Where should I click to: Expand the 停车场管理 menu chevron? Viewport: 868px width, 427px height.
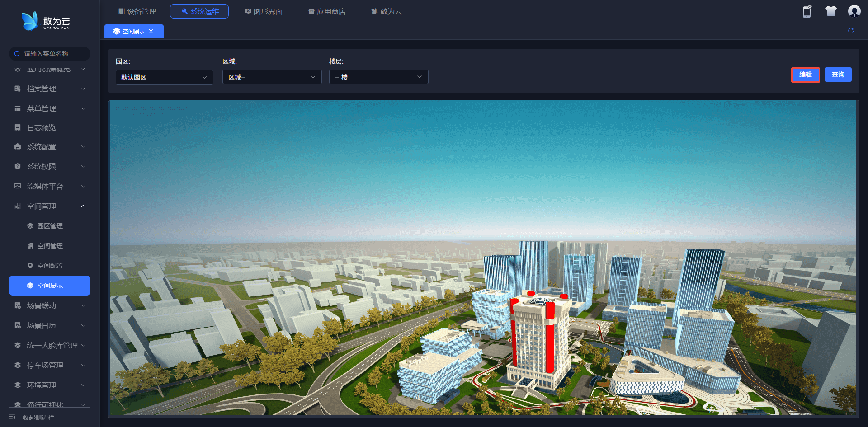click(83, 365)
